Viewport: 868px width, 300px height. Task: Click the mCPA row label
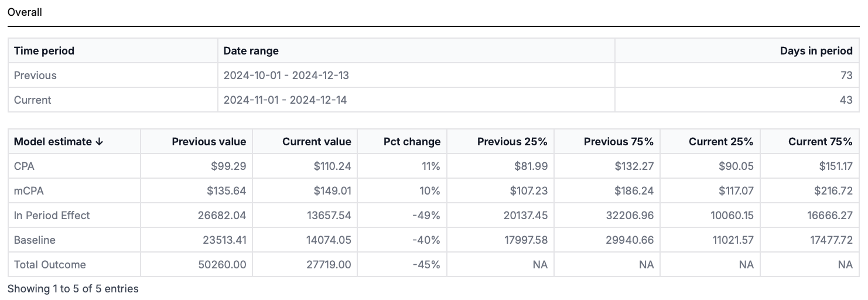coord(28,191)
